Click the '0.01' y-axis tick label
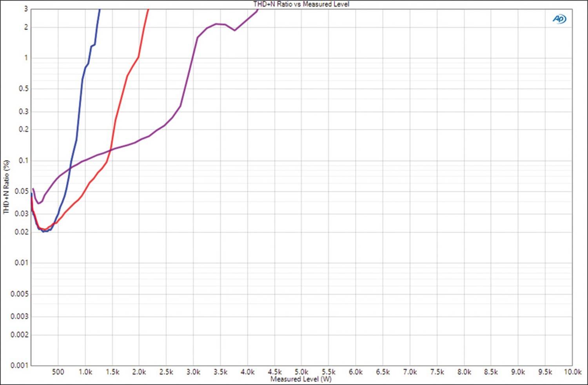588x385 pixels. (22, 263)
